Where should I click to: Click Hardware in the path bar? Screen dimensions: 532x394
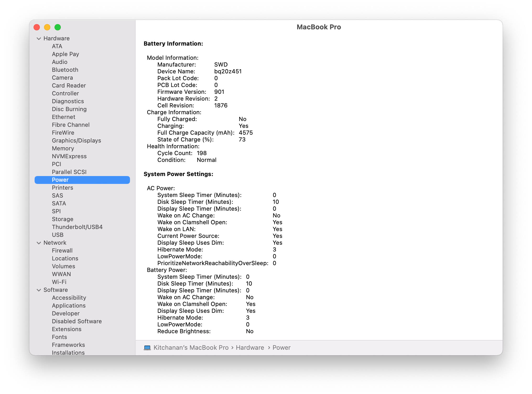point(250,348)
